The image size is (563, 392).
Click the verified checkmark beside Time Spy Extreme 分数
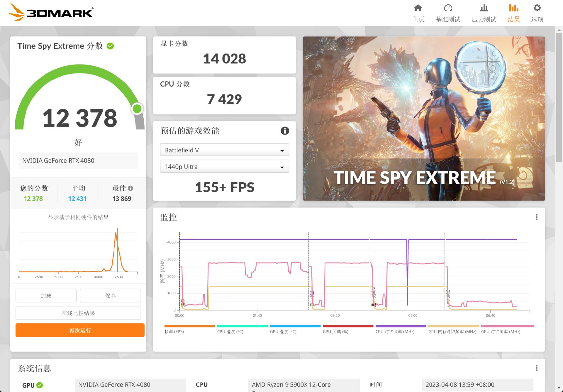(x=110, y=46)
